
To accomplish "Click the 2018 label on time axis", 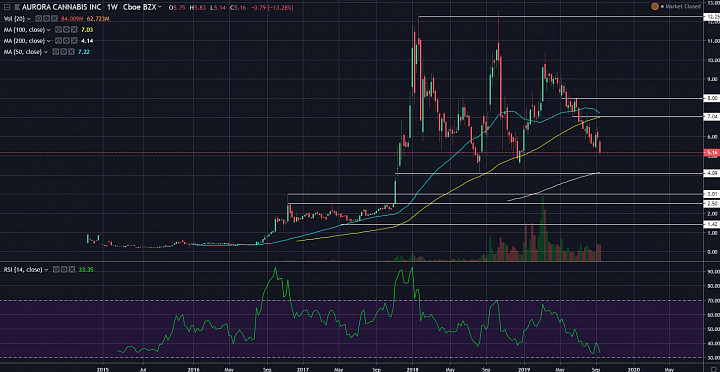I will pyautogui.click(x=412, y=368).
